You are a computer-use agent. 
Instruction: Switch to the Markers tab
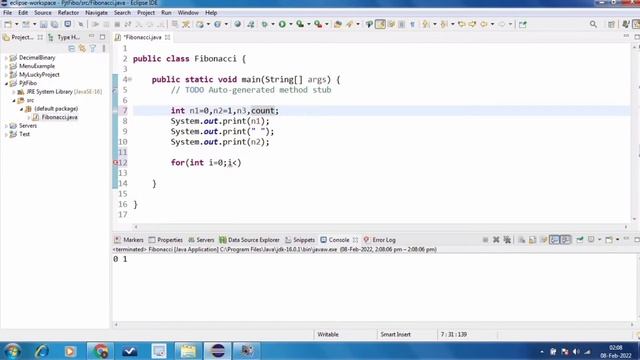pos(129,240)
